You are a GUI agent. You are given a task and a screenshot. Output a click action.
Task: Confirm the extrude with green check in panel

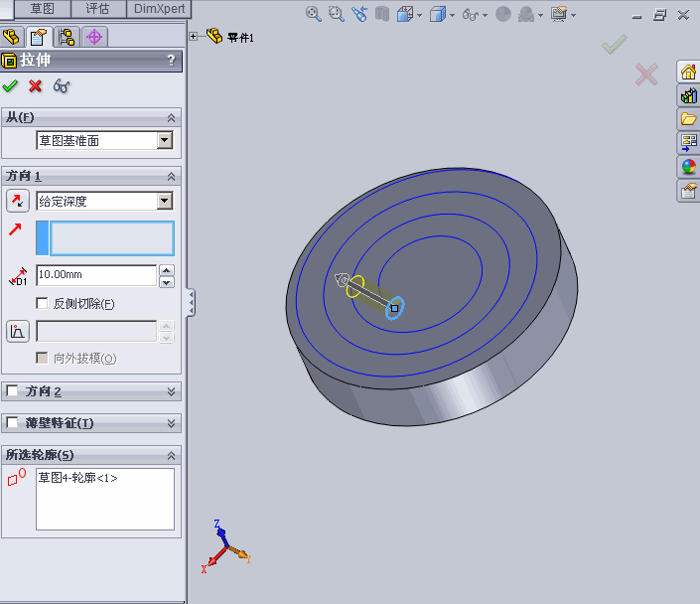(x=10, y=85)
